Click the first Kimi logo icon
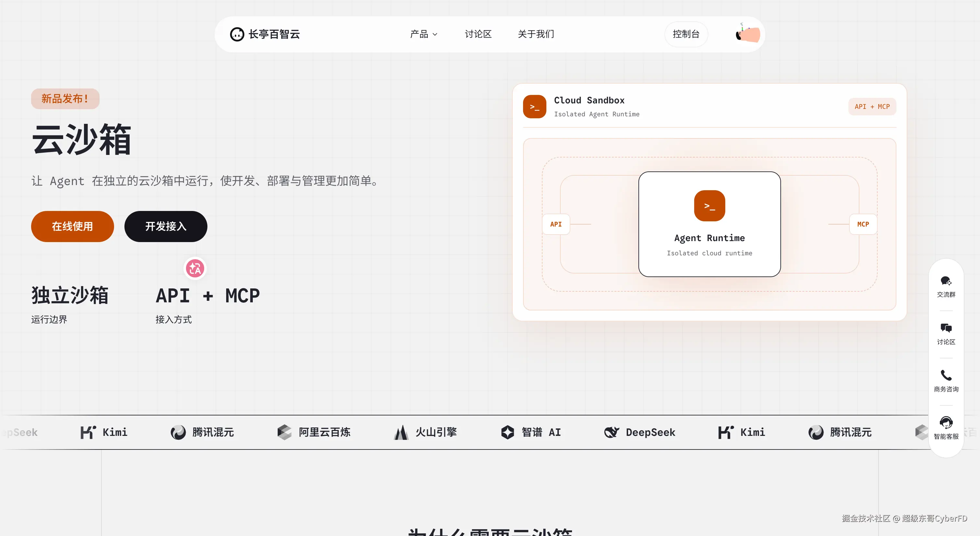980x536 pixels. tap(88, 433)
